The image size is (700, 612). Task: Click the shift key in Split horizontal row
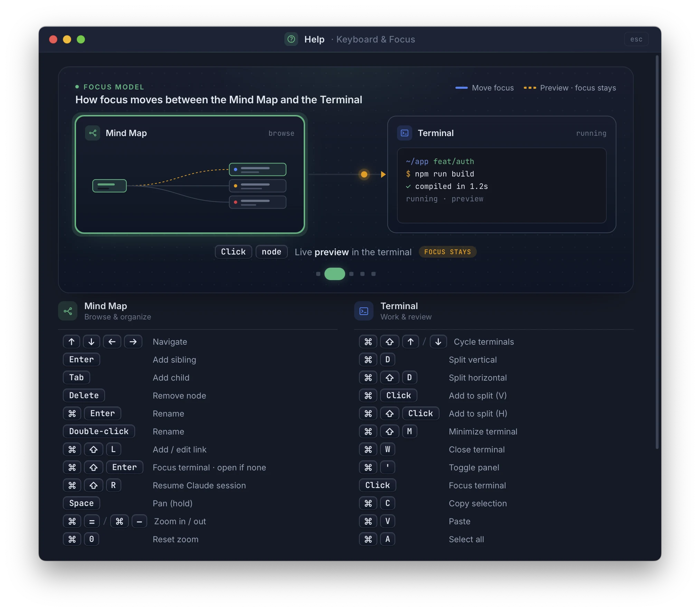pos(389,377)
